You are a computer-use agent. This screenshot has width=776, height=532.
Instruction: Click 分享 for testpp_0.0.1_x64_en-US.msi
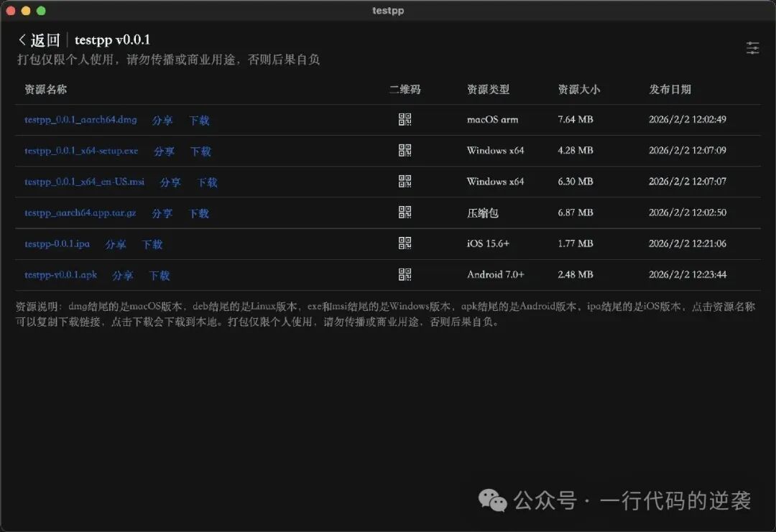[x=170, y=182]
